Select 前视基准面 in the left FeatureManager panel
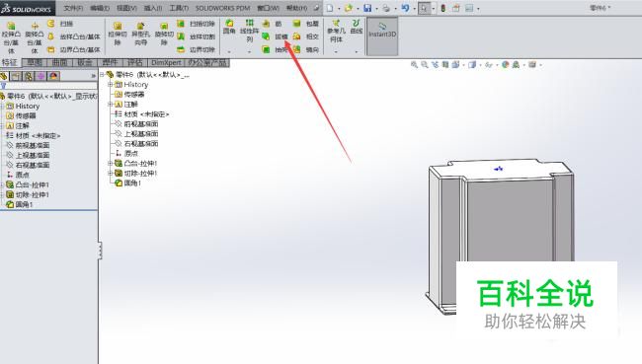The width and height of the screenshot is (642, 364). click(28, 145)
